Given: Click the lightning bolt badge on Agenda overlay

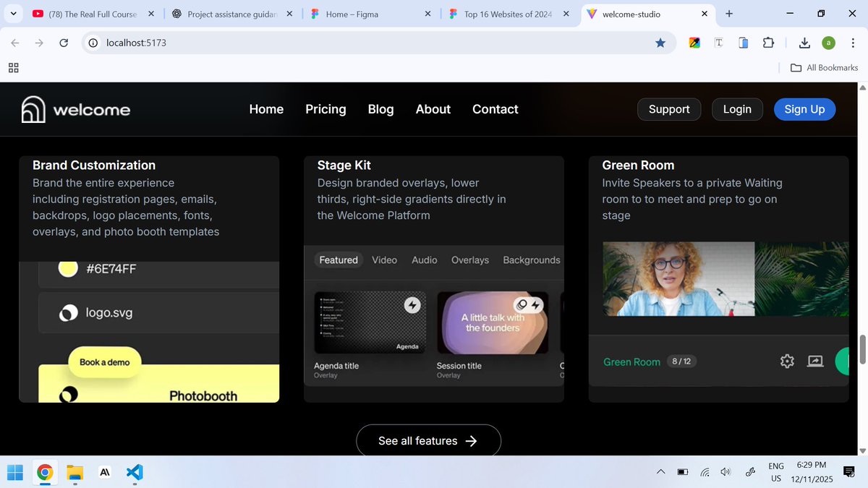Looking at the screenshot, I should 412,305.
